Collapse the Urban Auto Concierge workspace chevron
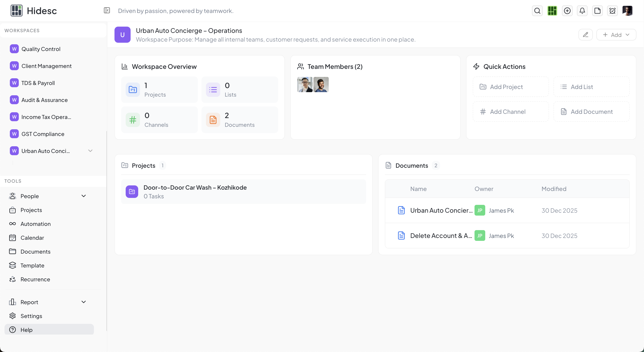 click(90, 151)
